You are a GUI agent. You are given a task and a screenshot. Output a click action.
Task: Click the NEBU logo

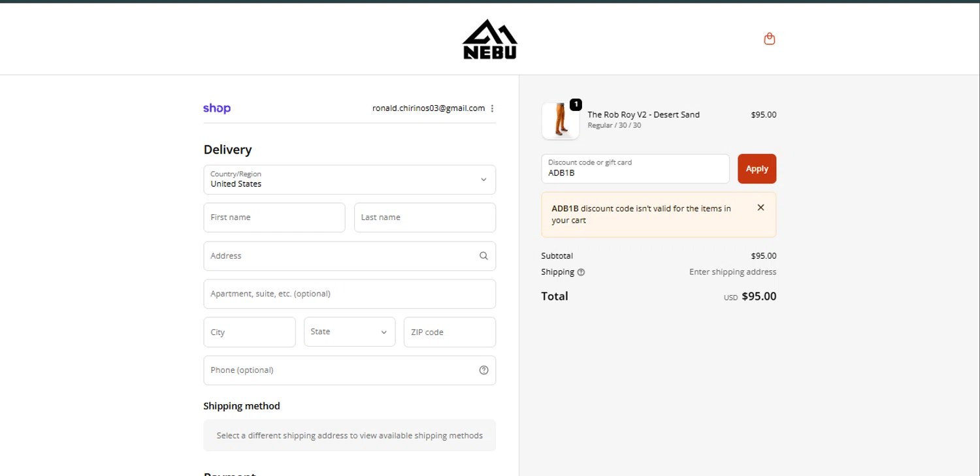pos(490,39)
